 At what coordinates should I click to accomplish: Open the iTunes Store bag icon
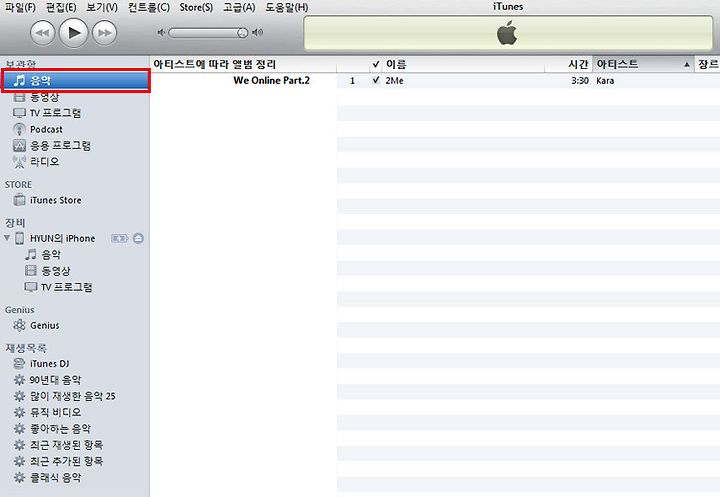click(x=19, y=200)
